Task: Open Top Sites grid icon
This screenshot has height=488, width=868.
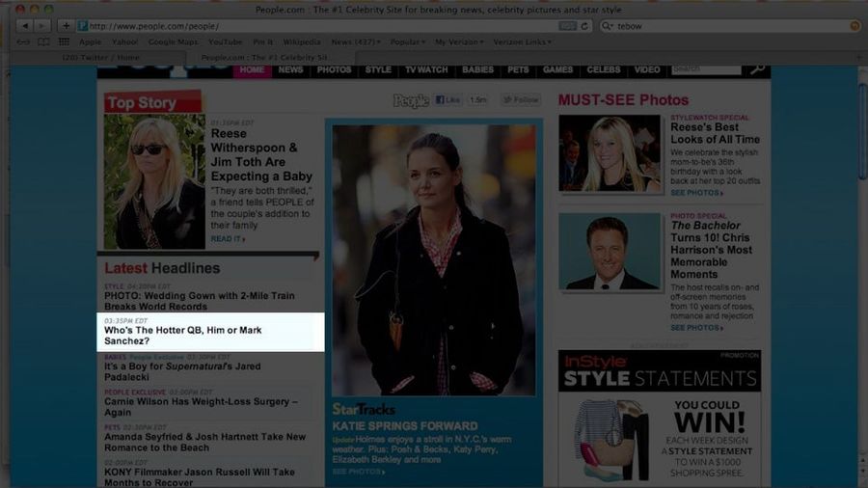Action: coord(65,42)
